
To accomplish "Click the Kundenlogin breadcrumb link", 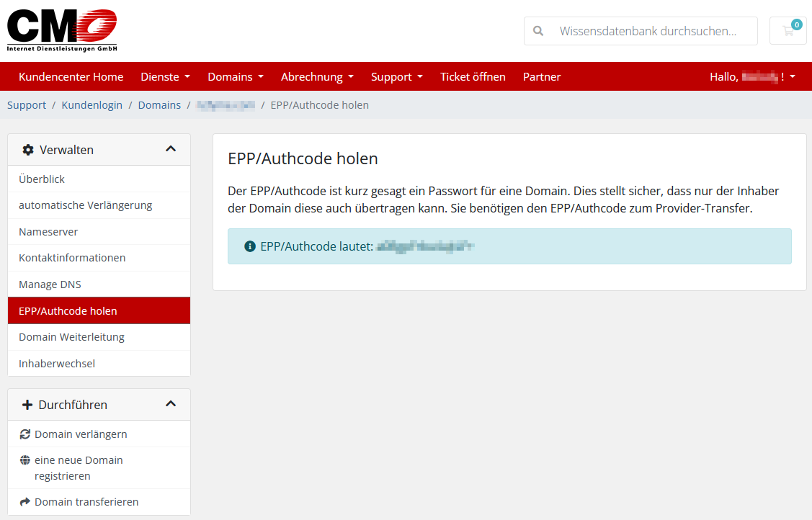I will 92,105.
